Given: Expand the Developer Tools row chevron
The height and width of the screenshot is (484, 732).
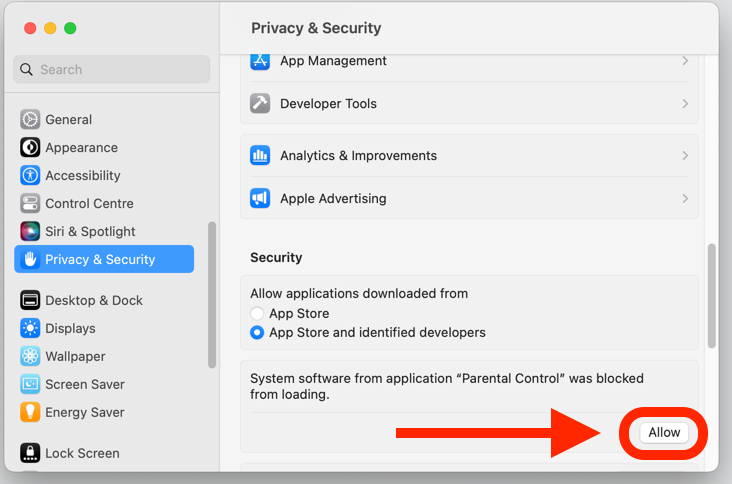Looking at the screenshot, I should pos(685,104).
